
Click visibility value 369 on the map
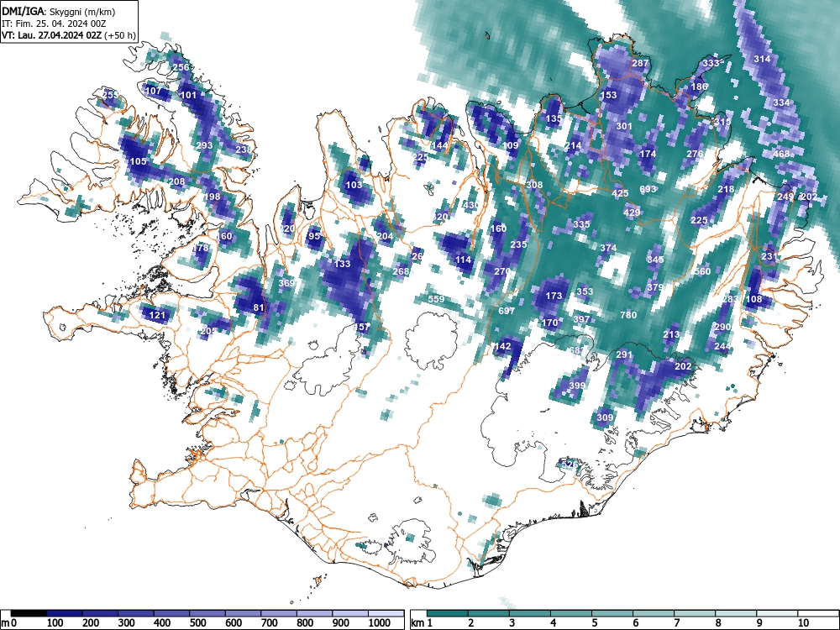click(286, 283)
